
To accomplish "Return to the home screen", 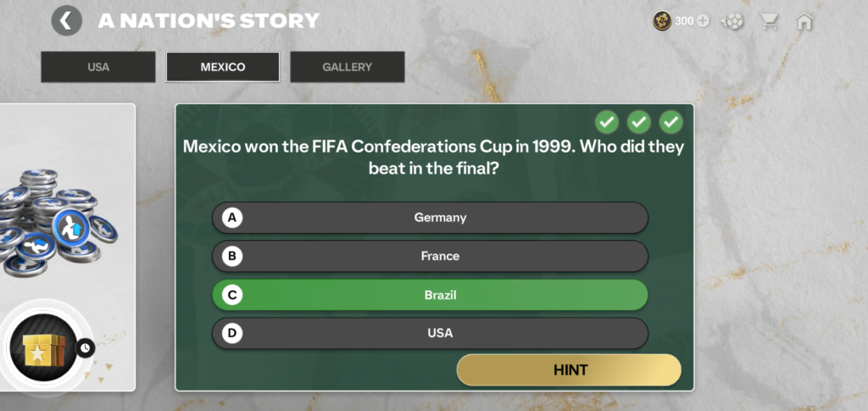I will [804, 21].
